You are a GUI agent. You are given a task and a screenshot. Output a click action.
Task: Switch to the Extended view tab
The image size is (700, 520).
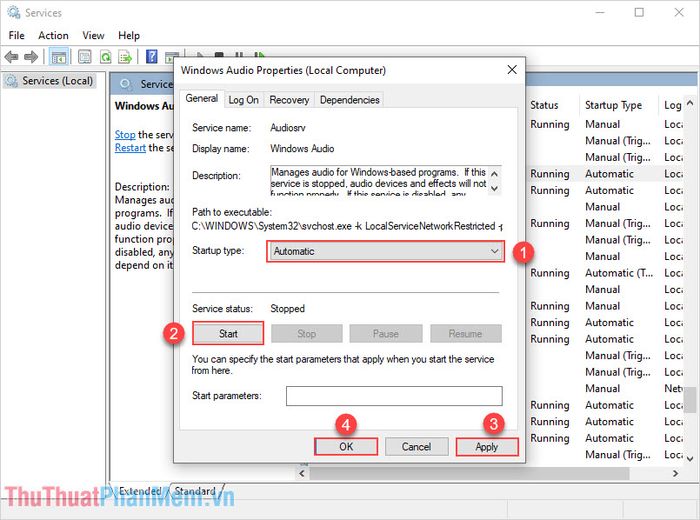click(140, 491)
